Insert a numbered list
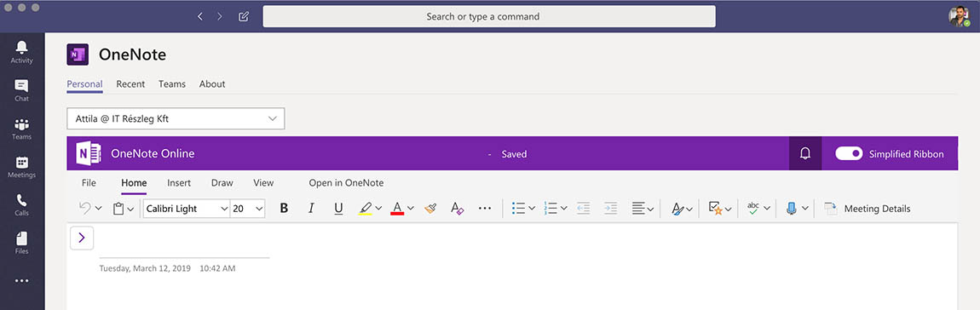Viewport: 980px width, 310px height. 550,208
